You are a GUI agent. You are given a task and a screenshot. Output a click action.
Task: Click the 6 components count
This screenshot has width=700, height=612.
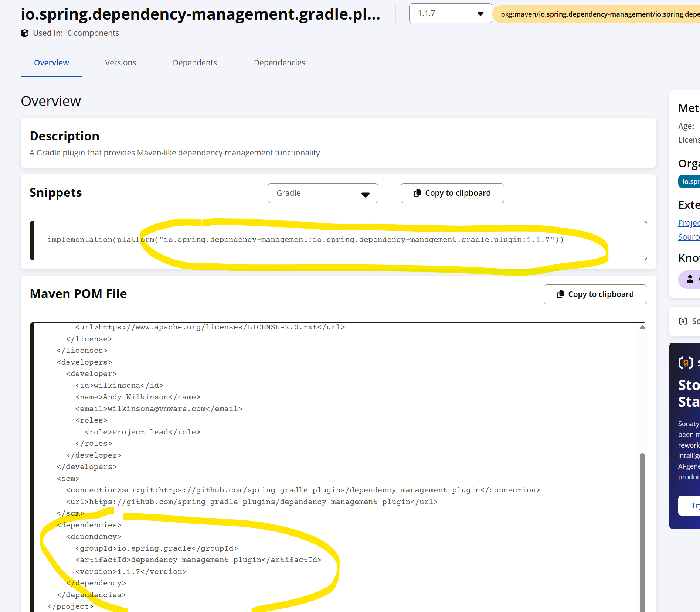[93, 33]
